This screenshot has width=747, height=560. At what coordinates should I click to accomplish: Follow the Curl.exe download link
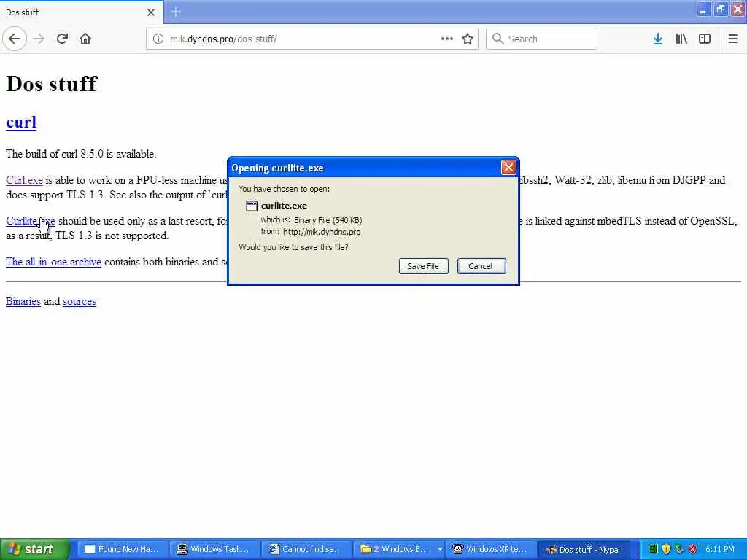coord(24,180)
